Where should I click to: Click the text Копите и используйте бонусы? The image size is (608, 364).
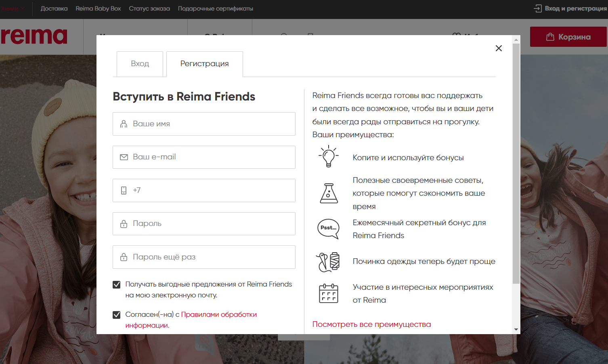click(x=408, y=158)
